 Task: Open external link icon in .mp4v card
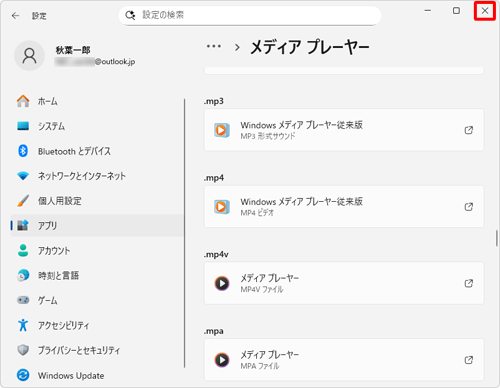pyautogui.click(x=469, y=283)
